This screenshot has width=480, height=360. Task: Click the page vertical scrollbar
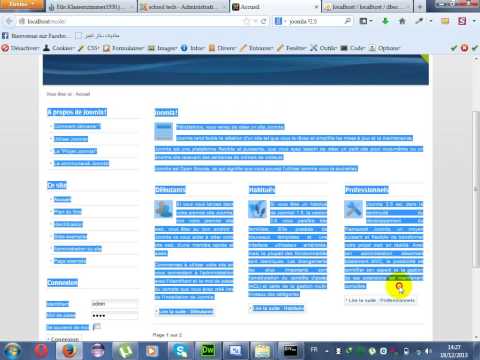pyautogui.click(x=476, y=189)
